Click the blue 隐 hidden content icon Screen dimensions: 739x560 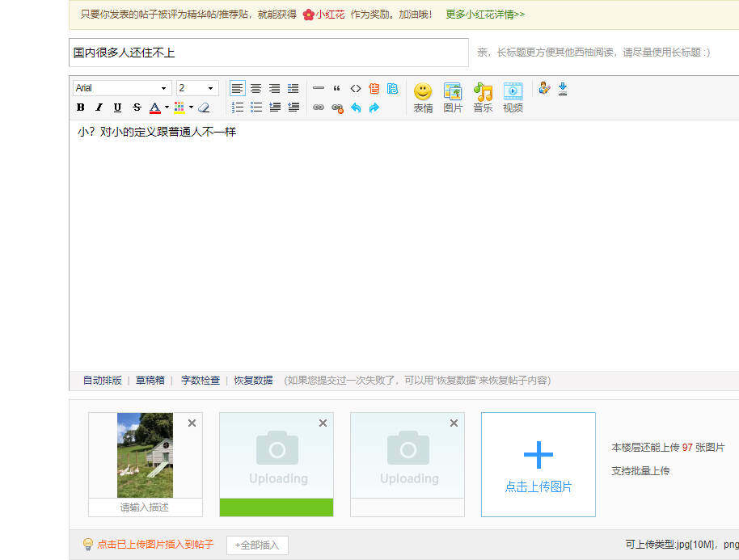392,88
